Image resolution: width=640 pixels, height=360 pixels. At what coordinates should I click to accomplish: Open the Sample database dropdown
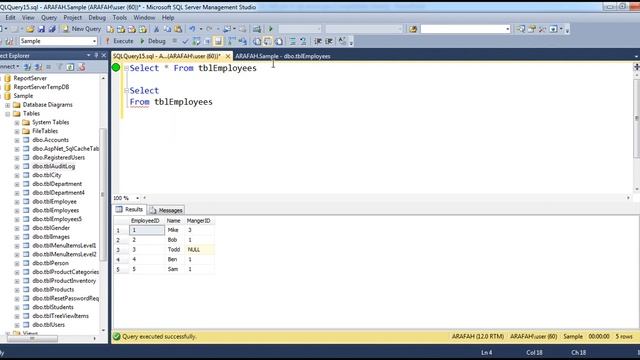(x=94, y=41)
